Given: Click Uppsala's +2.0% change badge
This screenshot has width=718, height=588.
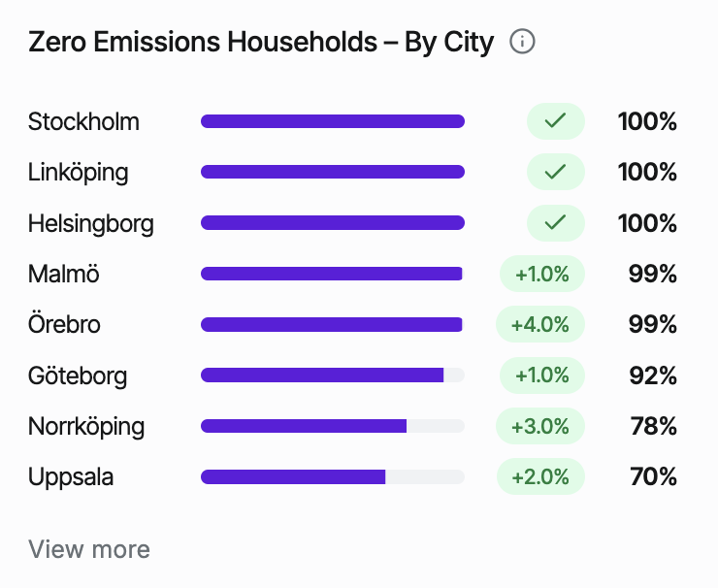Looking at the screenshot, I should pyautogui.click(x=540, y=476).
